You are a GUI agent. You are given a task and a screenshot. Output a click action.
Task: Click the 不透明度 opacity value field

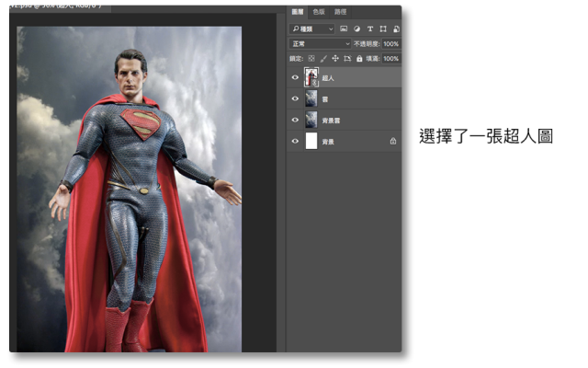(x=390, y=43)
